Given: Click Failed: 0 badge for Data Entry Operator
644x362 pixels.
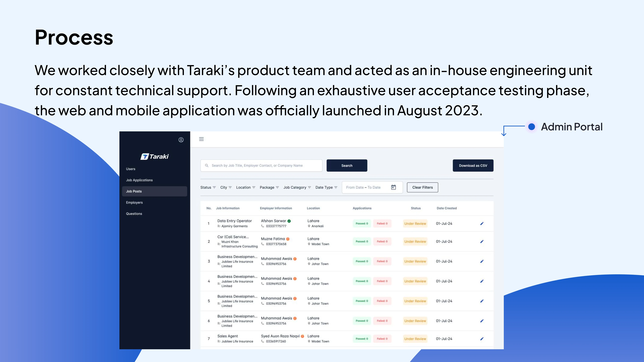Looking at the screenshot, I should click(382, 223).
